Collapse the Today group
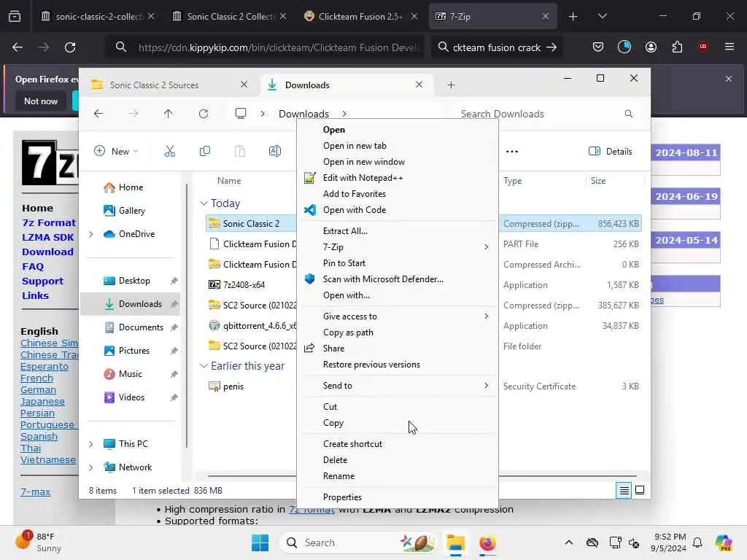The height and width of the screenshot is (560, 747). [204, 203]
